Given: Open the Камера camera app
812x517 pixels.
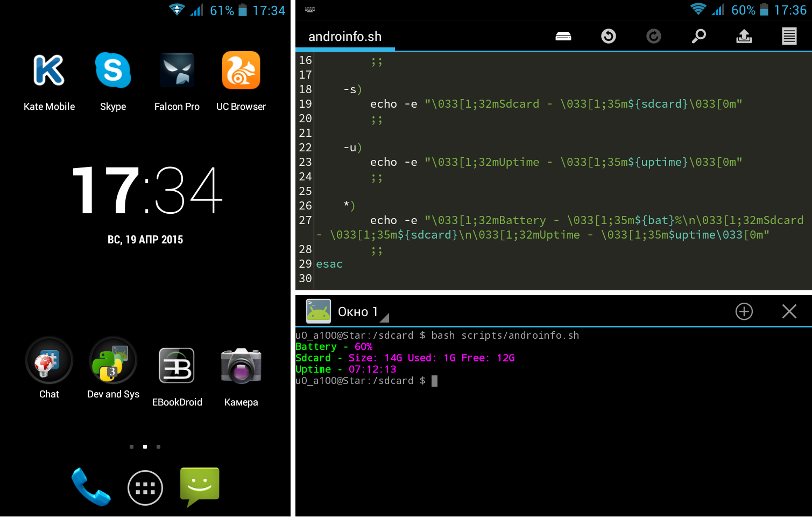Looking at the screenshot, I should pos(241,366).
